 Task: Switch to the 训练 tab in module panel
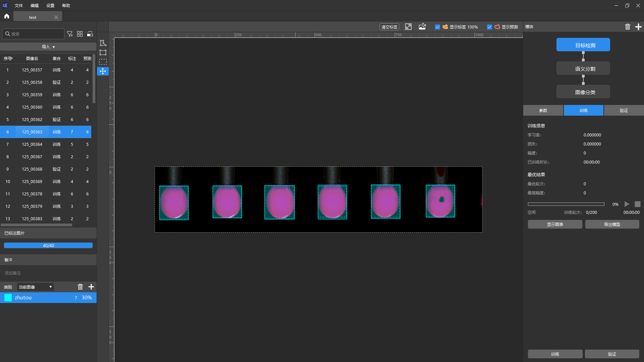584,110
